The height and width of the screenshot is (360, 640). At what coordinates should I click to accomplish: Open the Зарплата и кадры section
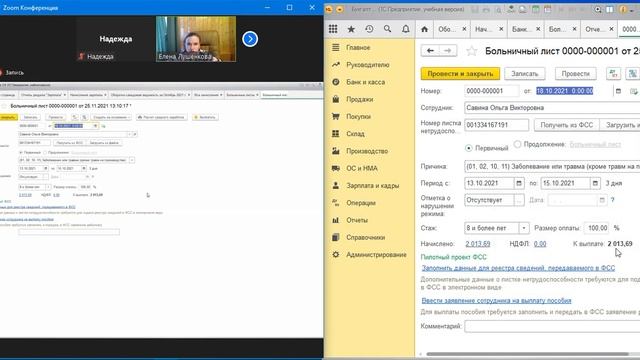[372, 185]
